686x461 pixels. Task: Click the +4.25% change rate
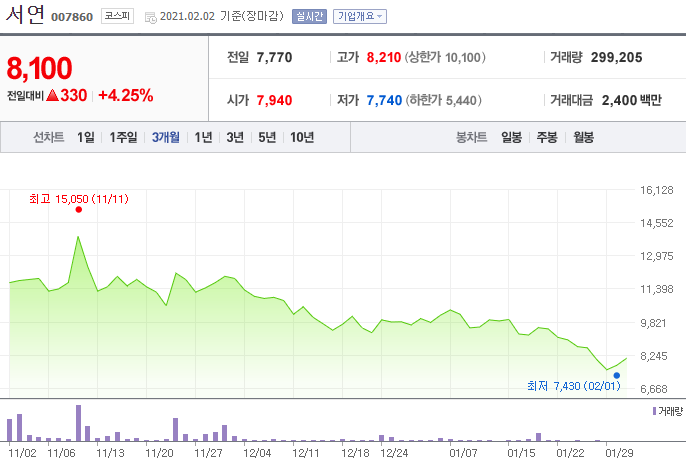coord(126,95)
